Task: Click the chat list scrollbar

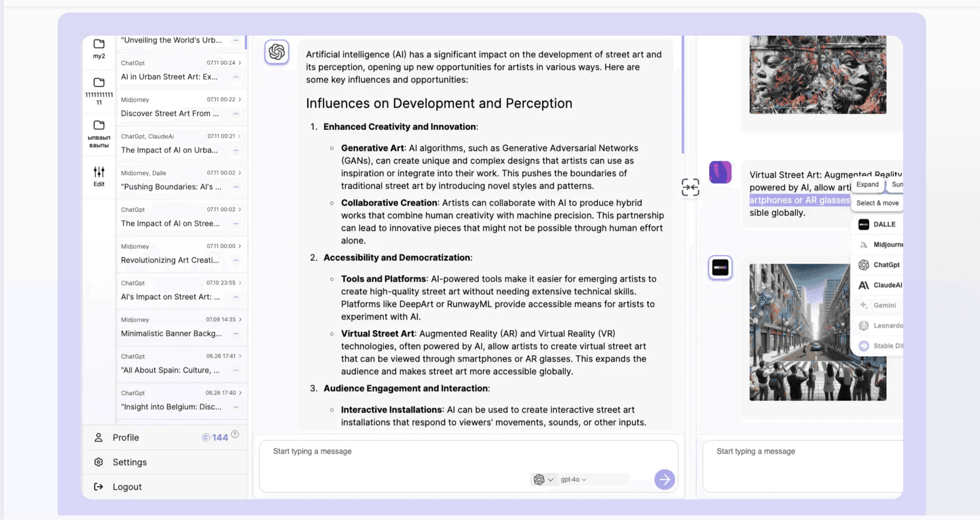Action: pyautogui.click(x=246, y=42)
